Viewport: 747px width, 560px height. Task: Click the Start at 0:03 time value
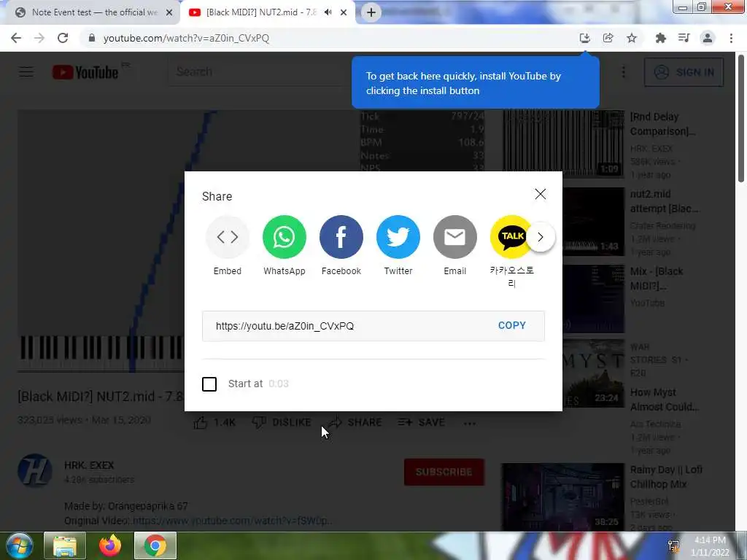point(279,384)
